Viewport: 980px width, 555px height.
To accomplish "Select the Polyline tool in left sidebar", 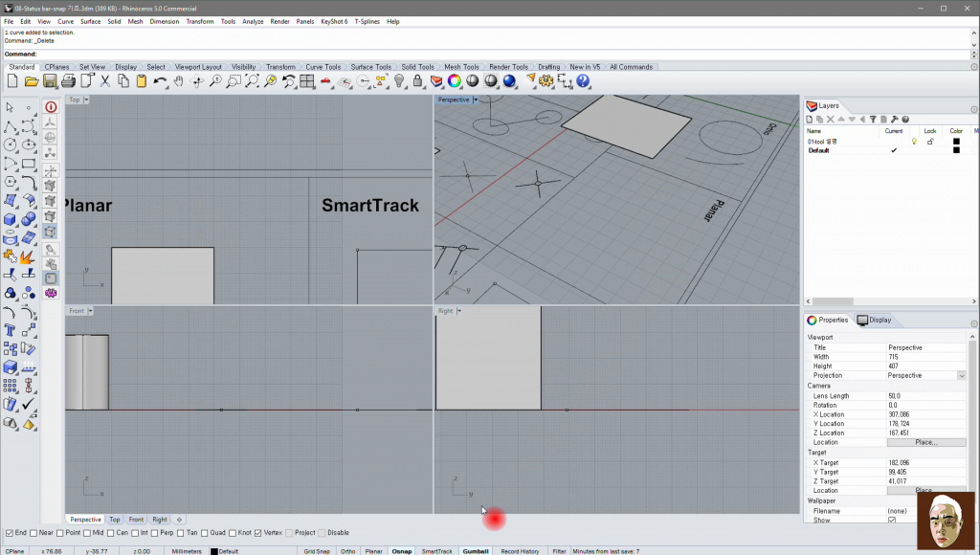I will 10,127.
